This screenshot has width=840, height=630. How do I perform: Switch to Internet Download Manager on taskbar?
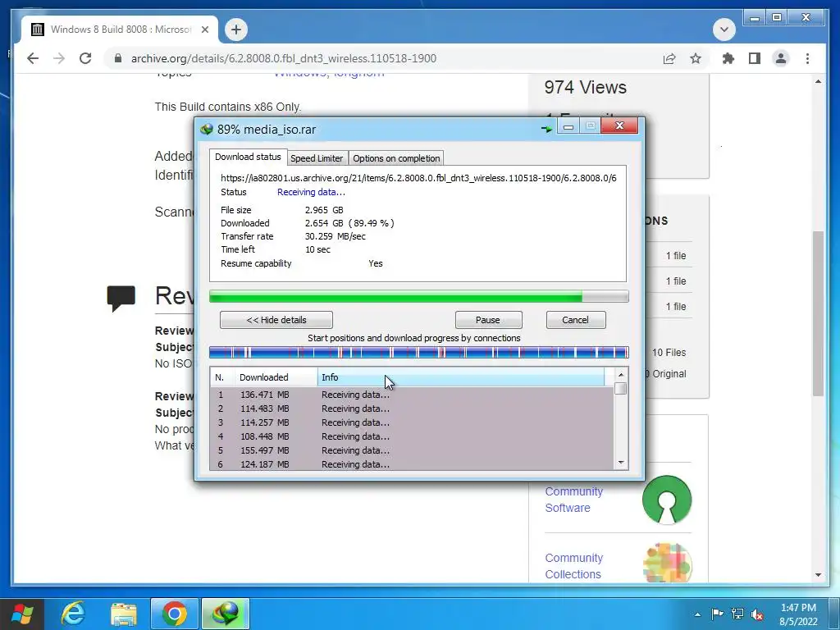pyautogui.click(x=226, y=614)
